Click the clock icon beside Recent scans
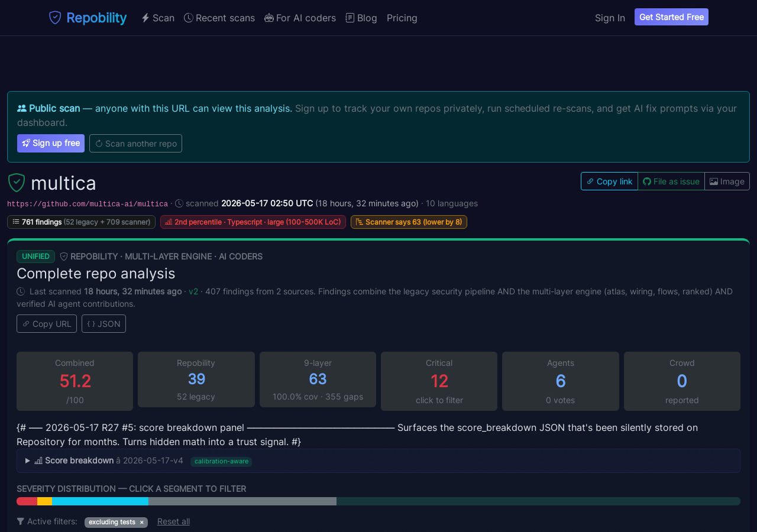This screenshot has height=532, width=757. pos(189,18)
